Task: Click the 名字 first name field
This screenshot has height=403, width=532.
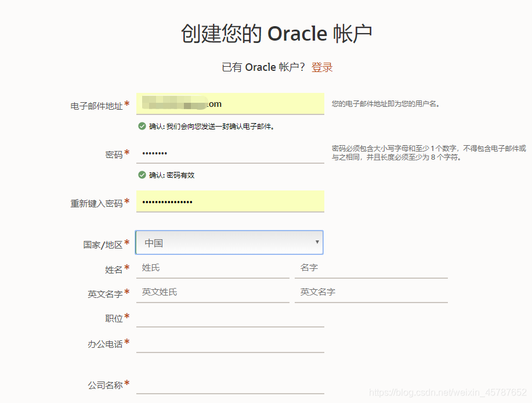Action: (x=371, y=268)
